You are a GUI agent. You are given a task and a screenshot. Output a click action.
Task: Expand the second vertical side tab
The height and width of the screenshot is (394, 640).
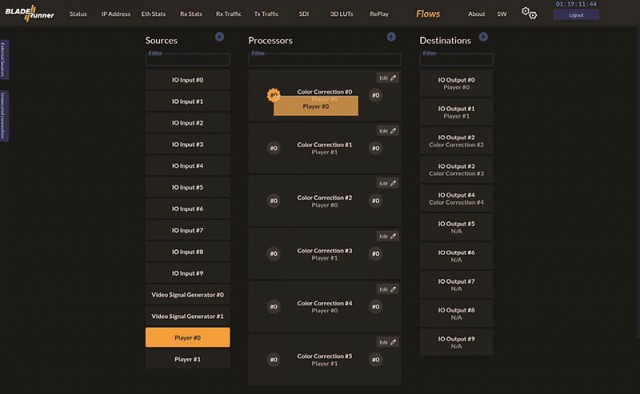point(4,116)
